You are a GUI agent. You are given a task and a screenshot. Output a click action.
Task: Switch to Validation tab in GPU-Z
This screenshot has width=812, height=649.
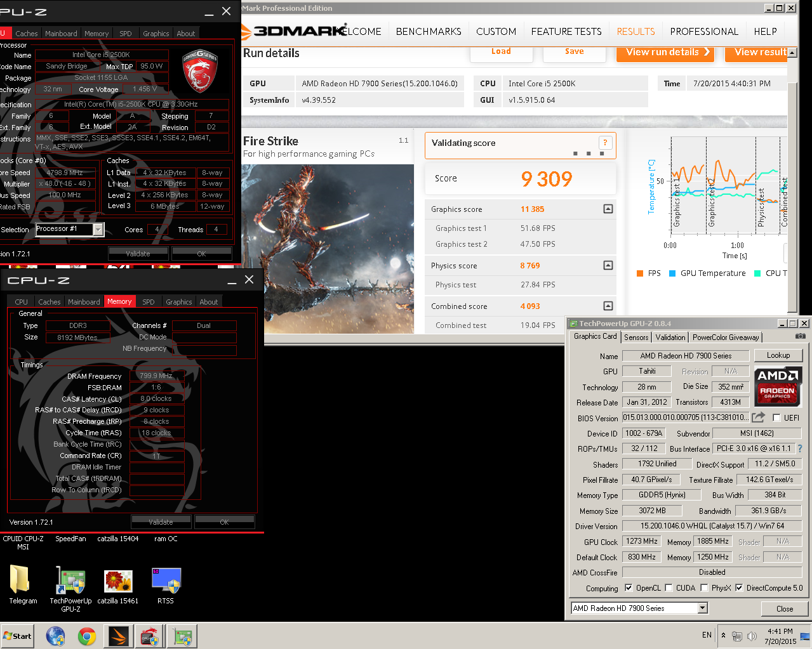click(x=670, y=338)
